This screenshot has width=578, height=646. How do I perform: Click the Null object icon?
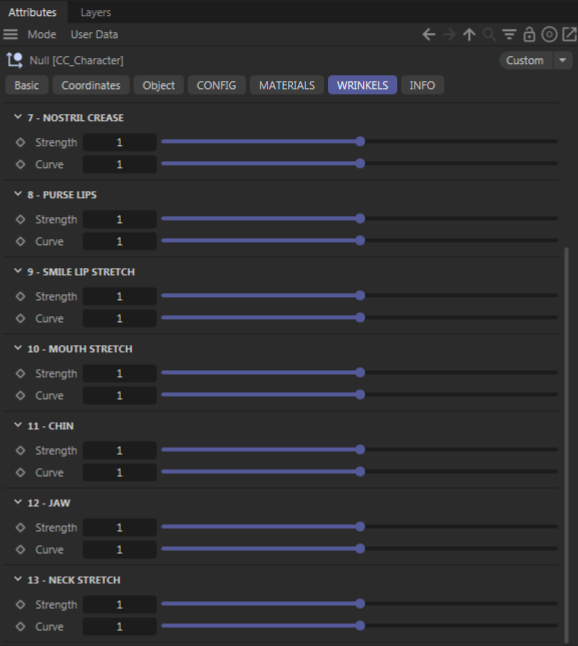coord(15,60)
